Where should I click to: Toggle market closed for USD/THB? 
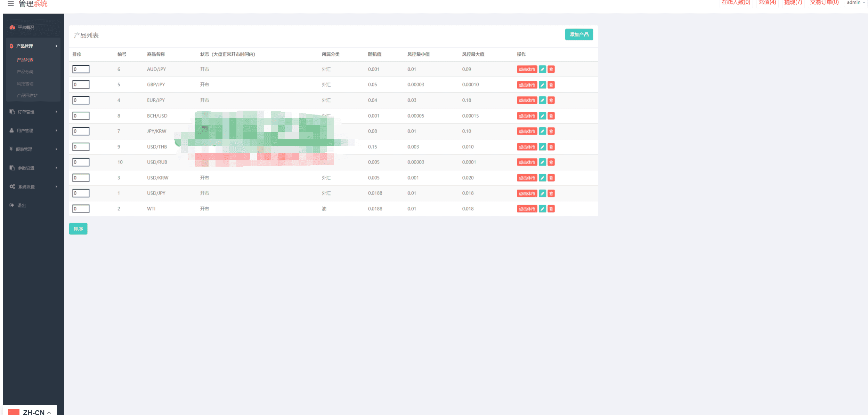pyautogui.click(x=527, y=147)
